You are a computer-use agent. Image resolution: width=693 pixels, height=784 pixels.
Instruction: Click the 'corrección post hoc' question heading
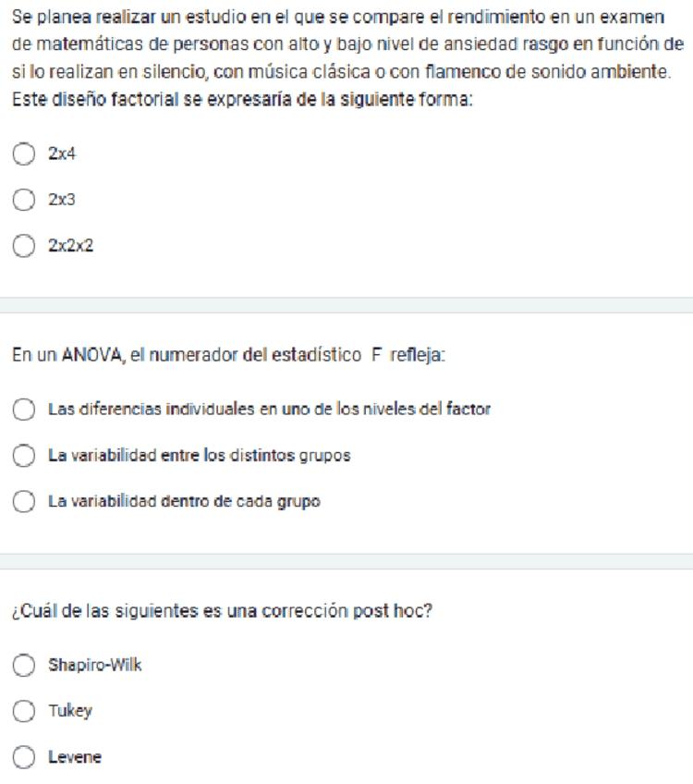223,611
